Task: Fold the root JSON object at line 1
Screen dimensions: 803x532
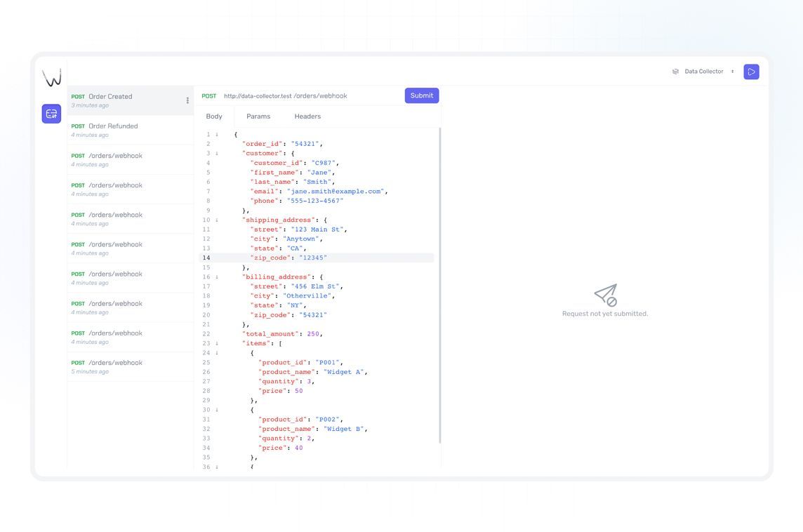Action: point(216,134)
